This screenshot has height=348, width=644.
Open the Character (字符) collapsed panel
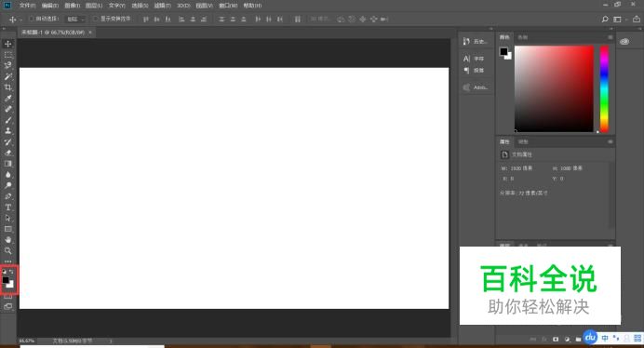pos(474,59)
